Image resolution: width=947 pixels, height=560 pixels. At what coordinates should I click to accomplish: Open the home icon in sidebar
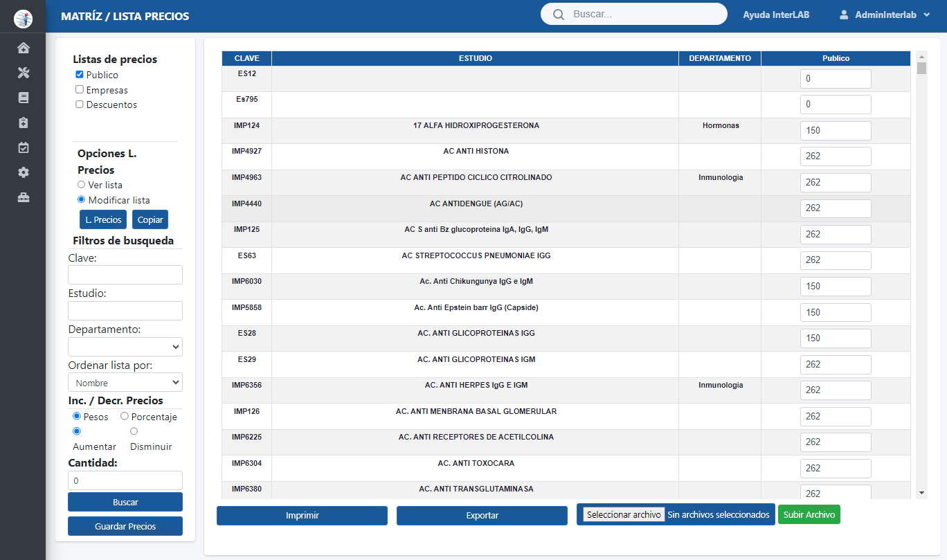pos(23,48)
